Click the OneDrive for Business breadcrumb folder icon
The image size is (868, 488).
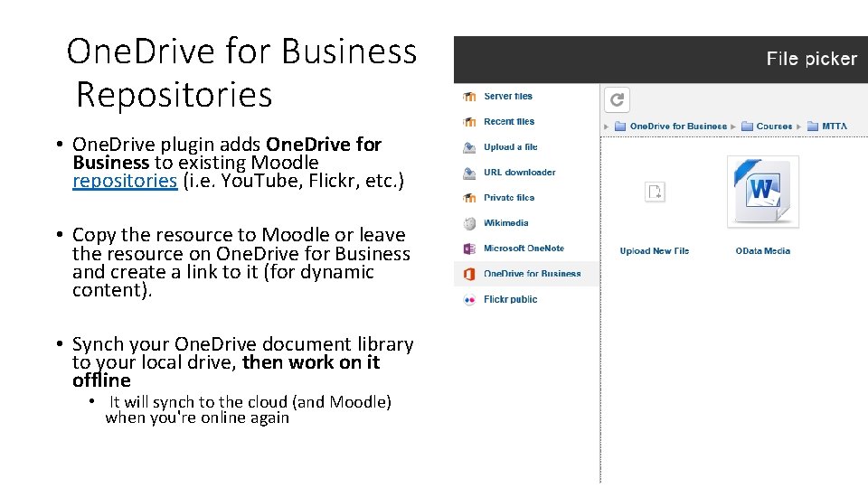[620, 127]
